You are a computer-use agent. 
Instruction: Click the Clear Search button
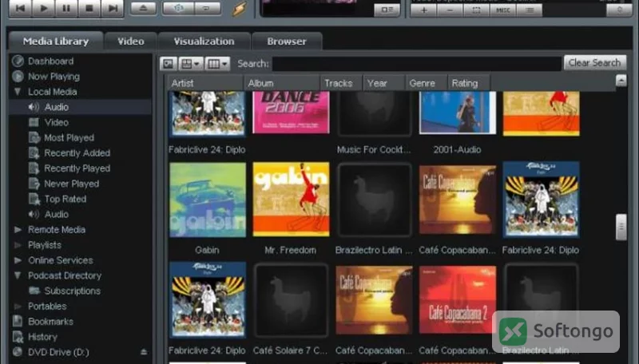click(x=594, y=63)
